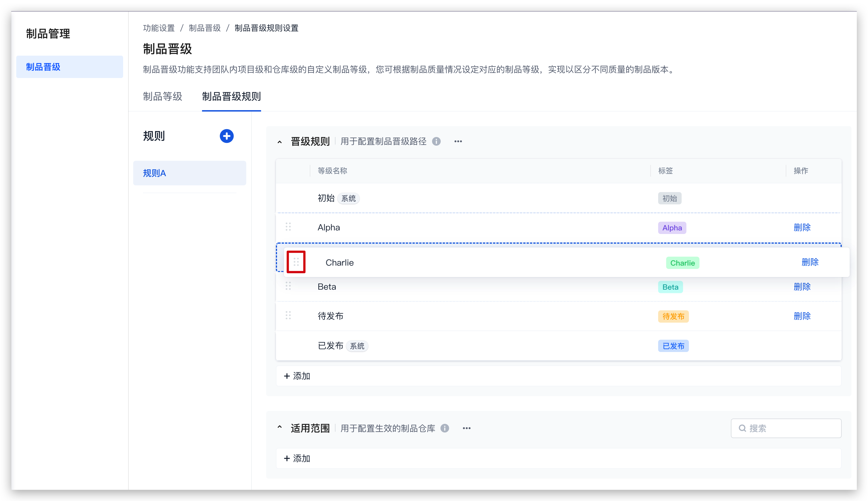Screen dimensions: 868x501
Task: Click the drag handle of the Charlie row
Action: (x=296, y=262)
